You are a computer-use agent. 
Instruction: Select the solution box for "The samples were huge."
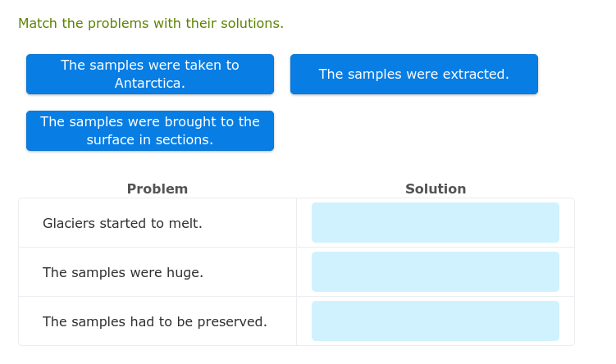click(x=436, y=271)
